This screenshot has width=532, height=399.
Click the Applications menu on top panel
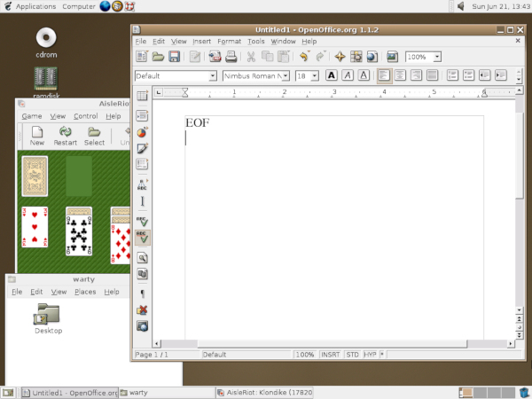tap(35, 6)
